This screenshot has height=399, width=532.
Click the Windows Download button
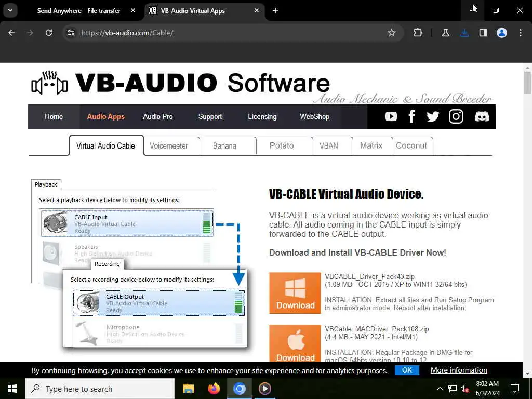coord(295,293)
